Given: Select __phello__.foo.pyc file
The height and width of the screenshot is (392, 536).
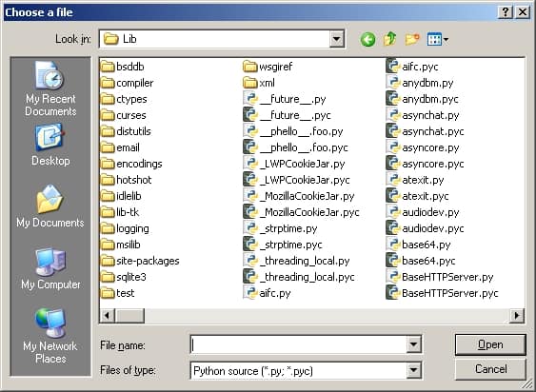Looking at the screenshot, I should pos(296,147).
